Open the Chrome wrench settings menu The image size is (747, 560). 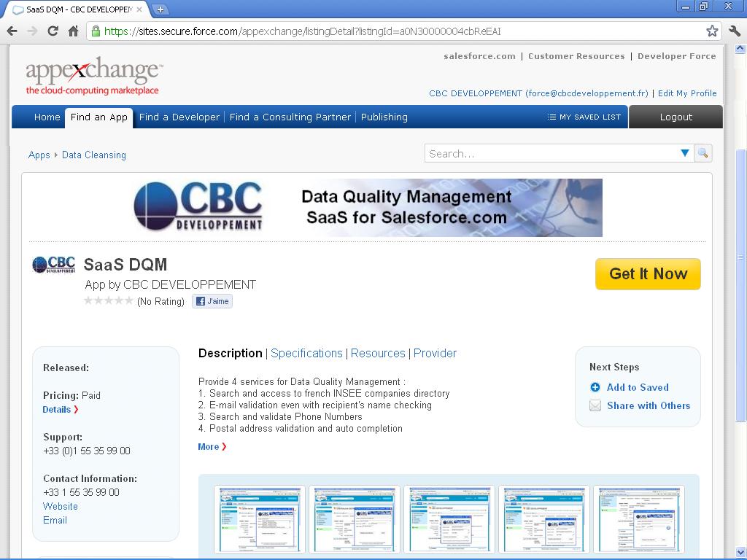click(734, 31)
